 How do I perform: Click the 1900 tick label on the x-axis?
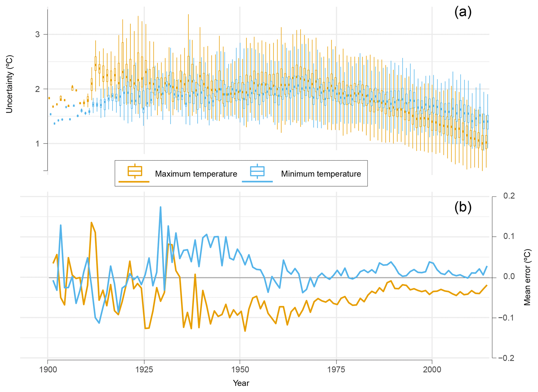(x=48, y=370)
